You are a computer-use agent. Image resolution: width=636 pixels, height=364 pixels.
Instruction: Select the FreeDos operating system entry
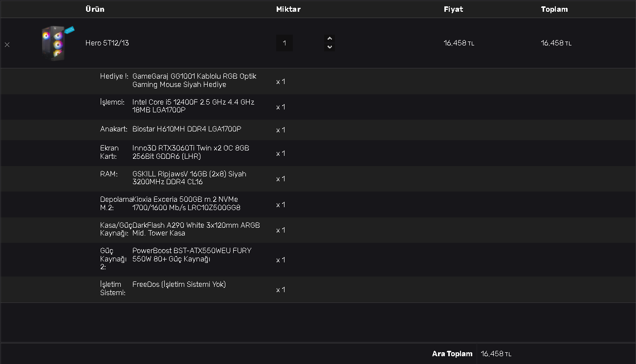[179, 284]
